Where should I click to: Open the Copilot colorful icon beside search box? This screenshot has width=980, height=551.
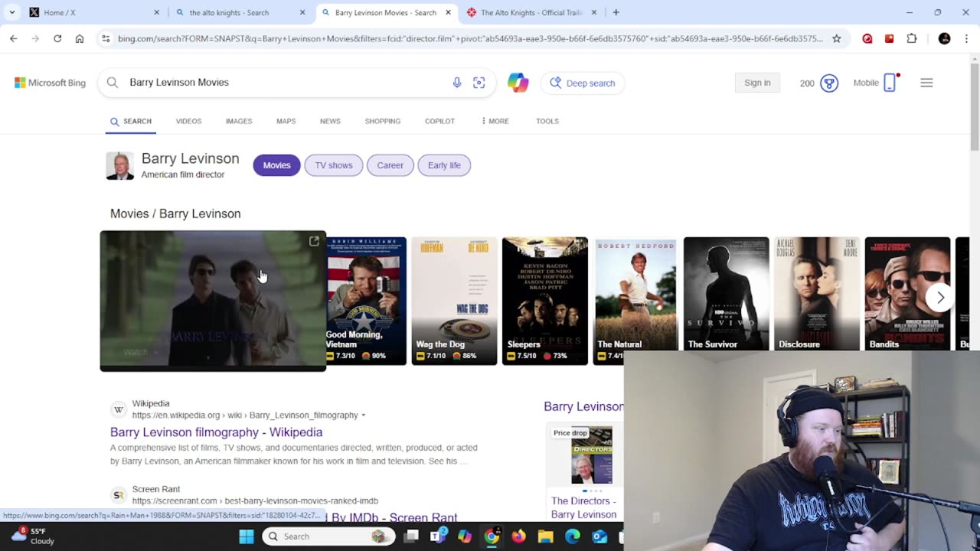(x=518, y=83)
